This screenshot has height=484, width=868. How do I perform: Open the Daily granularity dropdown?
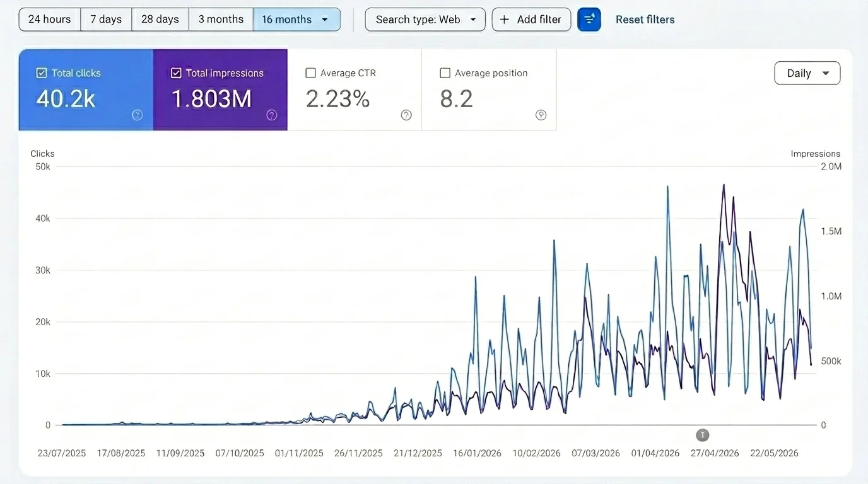pyautogui.click(x=807, y=73)
